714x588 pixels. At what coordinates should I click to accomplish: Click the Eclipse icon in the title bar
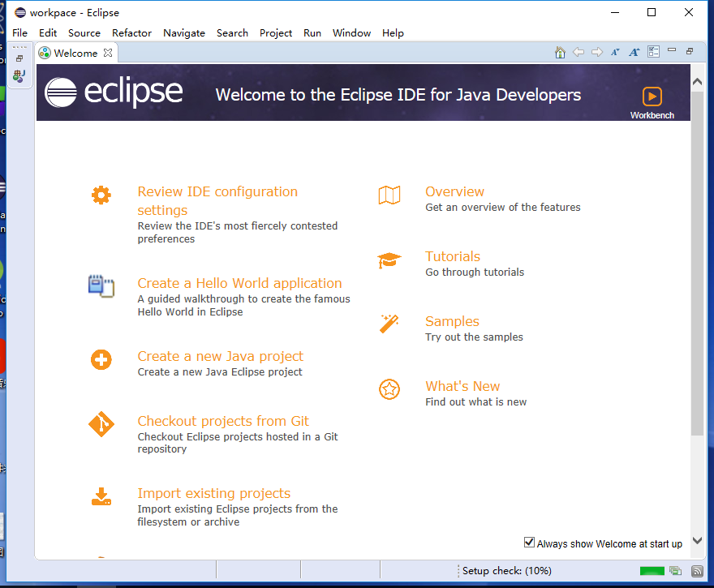[20, 12]
